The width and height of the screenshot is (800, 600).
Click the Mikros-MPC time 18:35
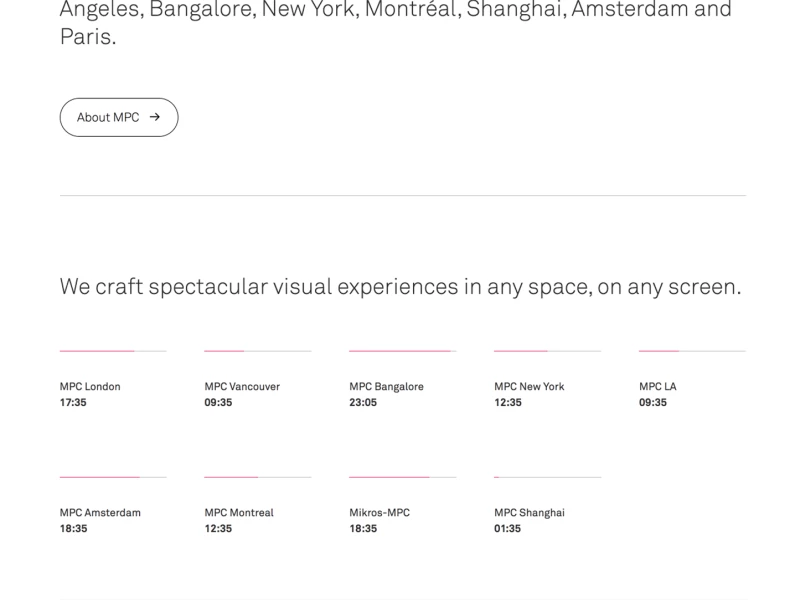pos(363,529)
